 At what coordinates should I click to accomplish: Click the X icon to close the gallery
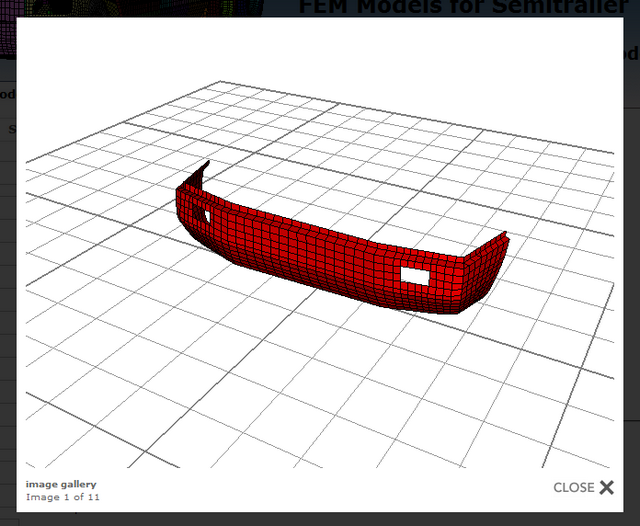click(x=606, y=488)
